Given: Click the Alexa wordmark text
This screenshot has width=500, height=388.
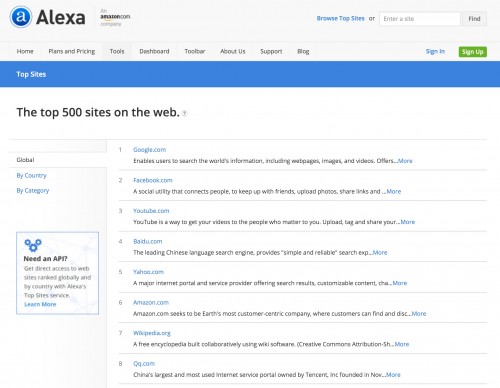Looking at the screenshot, I should (x=60, y=17).
